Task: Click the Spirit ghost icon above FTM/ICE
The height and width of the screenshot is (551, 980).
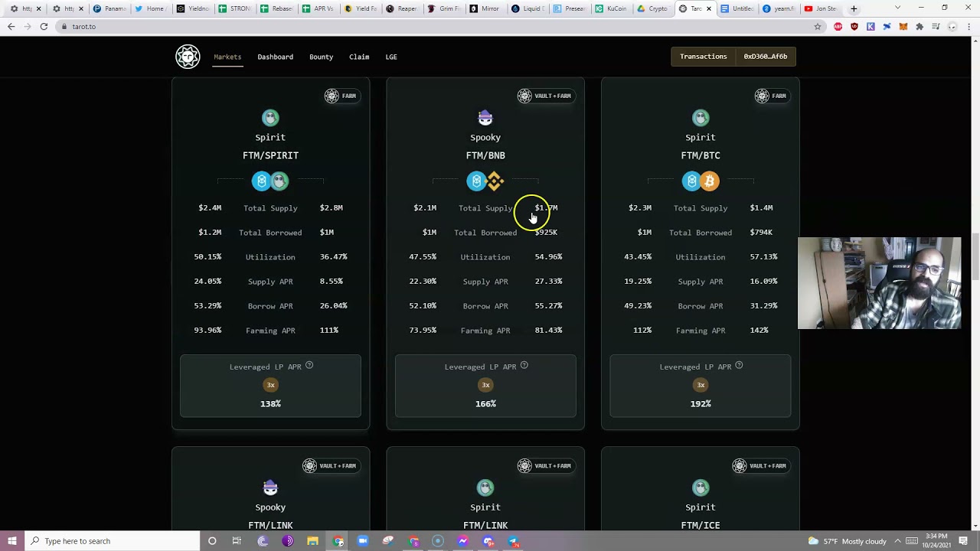Action: point(701,487)
